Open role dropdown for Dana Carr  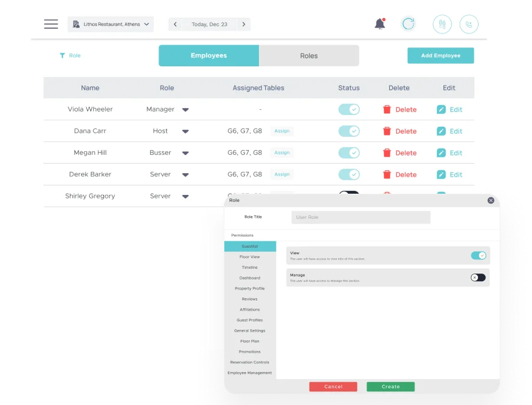pos(185,131)
